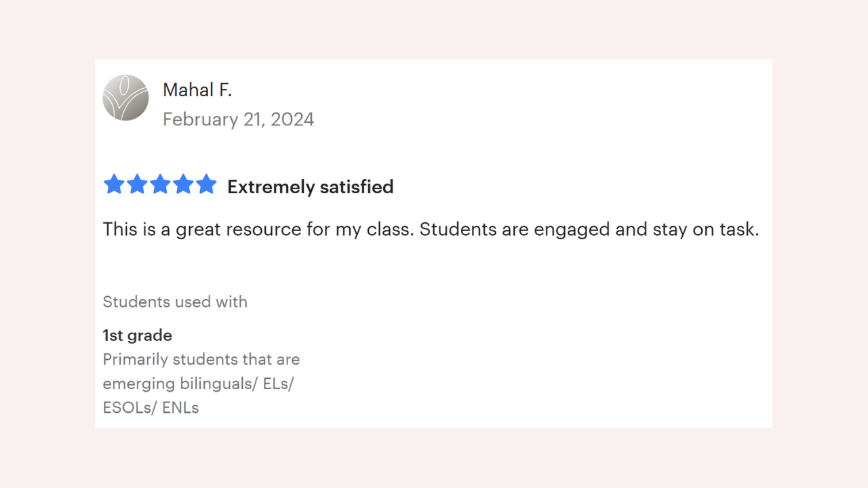This screenshot has height=488, width=868.
Task: Click the February 21, 2024 review date
Action: [238, 119]
